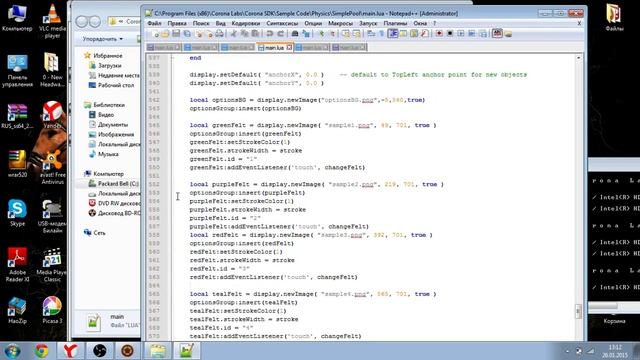Select Музыка library in Explorer sidebar
The height and width of the screenshot is (360, 640).
pos(104,154)
